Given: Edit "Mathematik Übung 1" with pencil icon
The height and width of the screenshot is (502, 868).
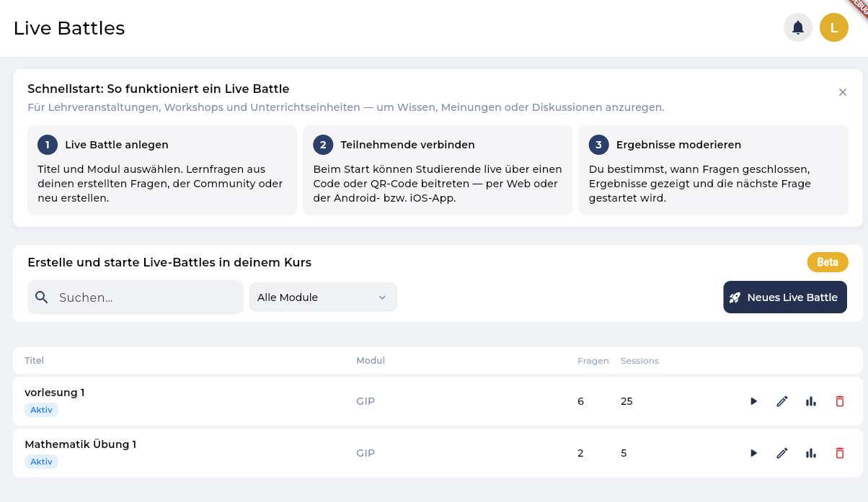Looking at the screenshot, I should click(x=782, y=453).
